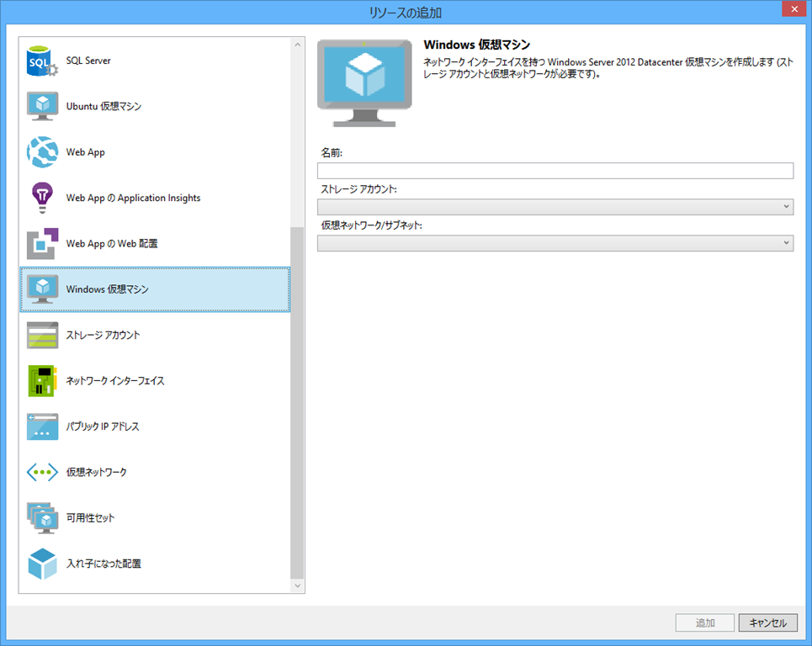This screenshot has width=812, height=646.
Task: Choose the Web App の Web 配置 icon
Action: point(42,243)
